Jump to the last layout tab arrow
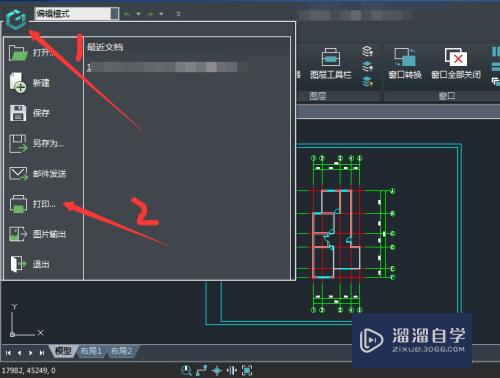500x378 pixels. coord(42,353)
